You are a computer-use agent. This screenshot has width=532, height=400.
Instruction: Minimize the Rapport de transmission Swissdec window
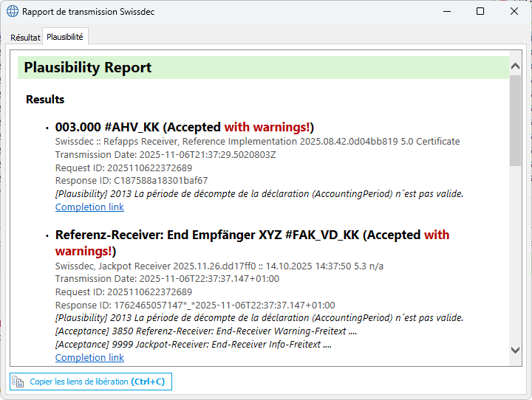pyautogui.click(x=446, y=12)
